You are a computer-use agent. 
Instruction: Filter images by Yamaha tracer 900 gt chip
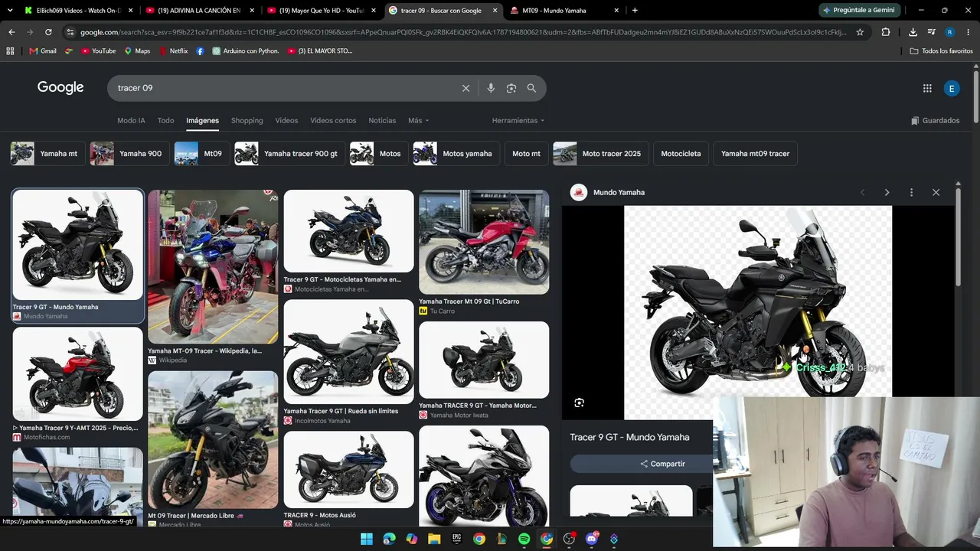click(289, 153)
